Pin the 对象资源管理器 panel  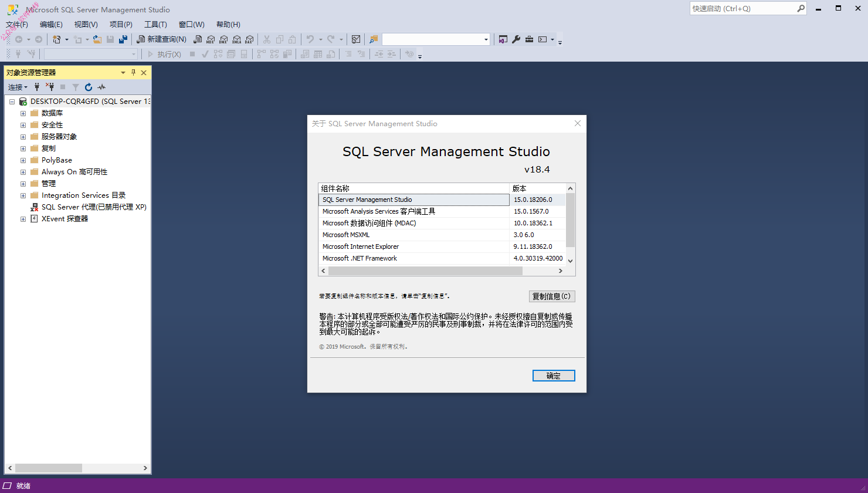click(133, 72)
